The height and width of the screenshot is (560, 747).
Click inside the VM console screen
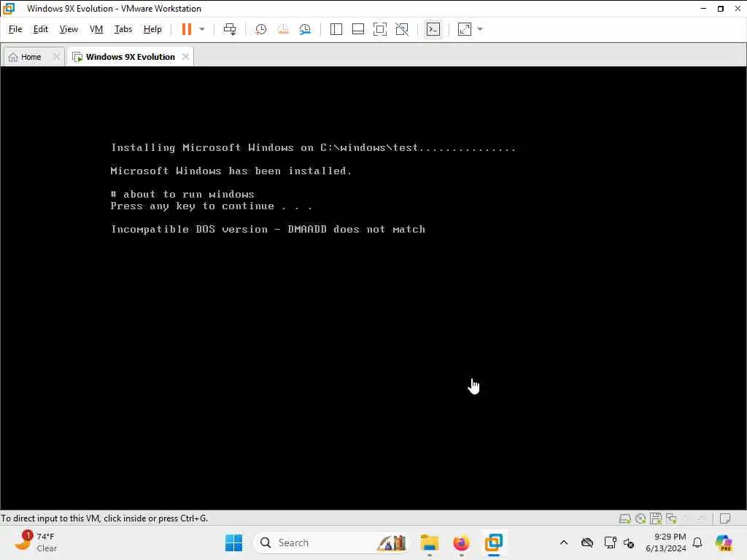point(373,288)
